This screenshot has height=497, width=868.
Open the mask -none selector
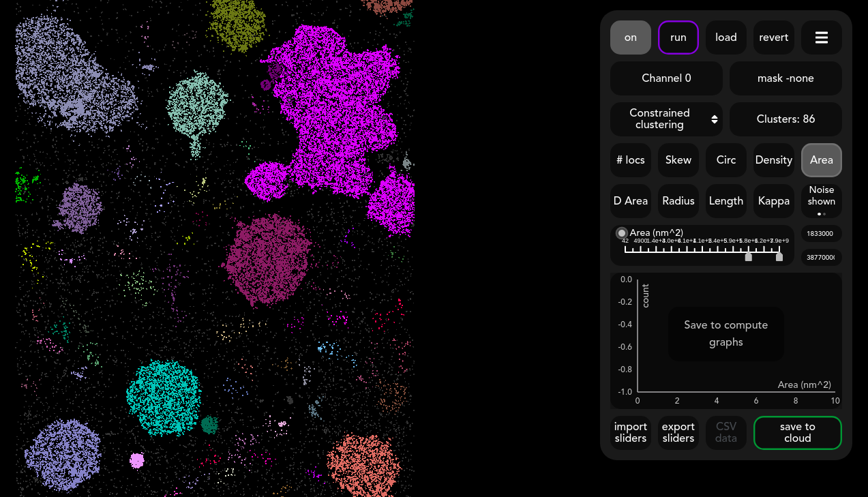(785, 78)
